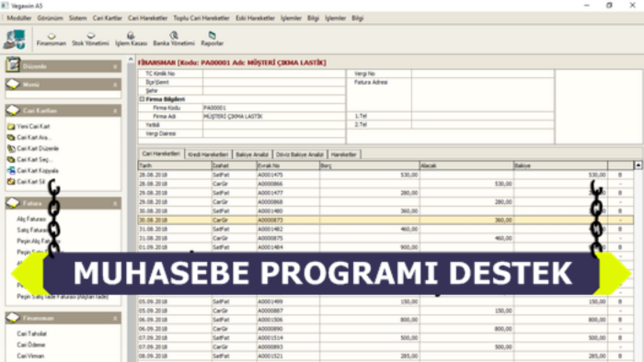Collapse the Firma Bilgileri group

pyautogui.click(x=142, y=99)
